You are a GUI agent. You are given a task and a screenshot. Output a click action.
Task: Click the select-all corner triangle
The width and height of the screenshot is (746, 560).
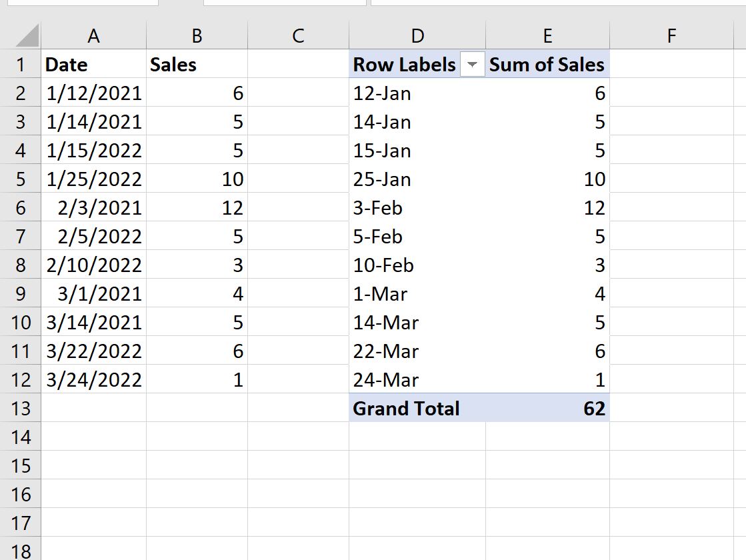pyautogui.click(x=27, y=36)
